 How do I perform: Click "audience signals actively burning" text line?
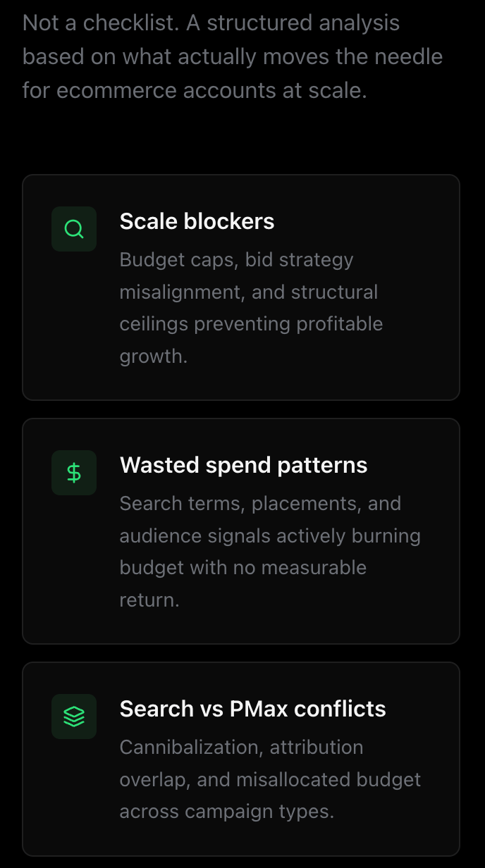270,536
